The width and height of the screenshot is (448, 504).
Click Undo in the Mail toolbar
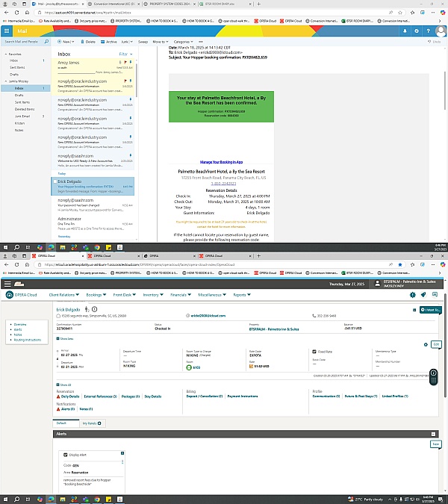(435, 42)
